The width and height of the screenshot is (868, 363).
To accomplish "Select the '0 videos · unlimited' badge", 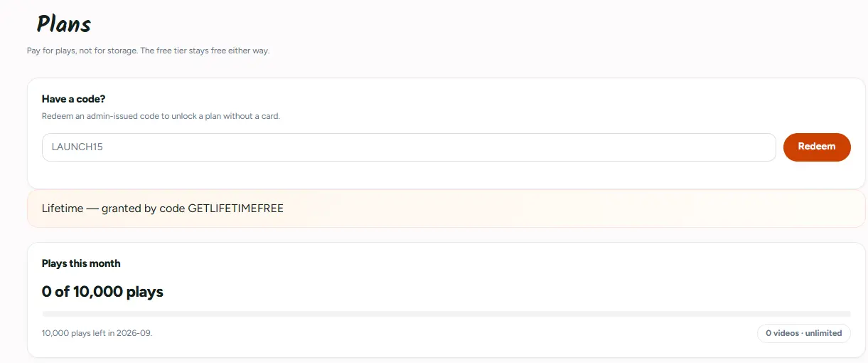I will (803, 333).
